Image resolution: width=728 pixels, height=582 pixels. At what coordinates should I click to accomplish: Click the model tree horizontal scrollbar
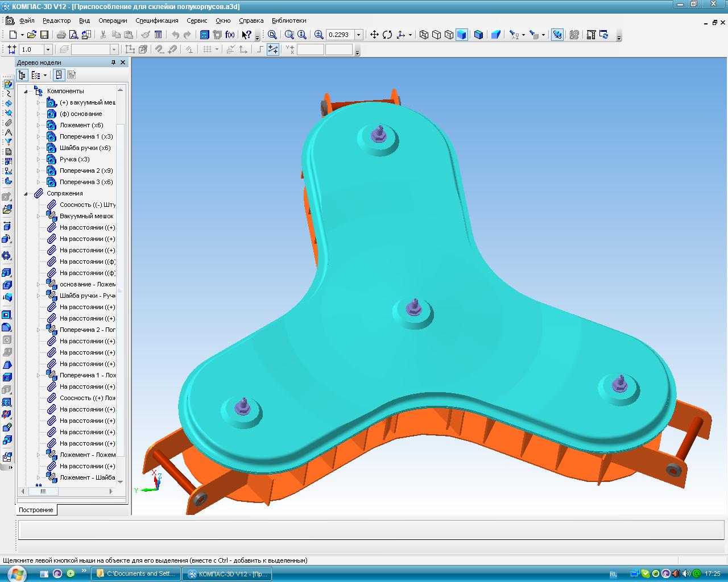coord(43,491)
